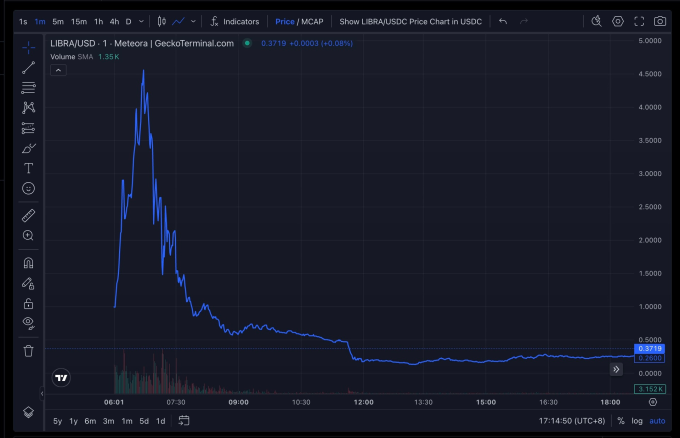Toggle auto scale
Screen dimensions: 680x438
click(x=657, y=421)
